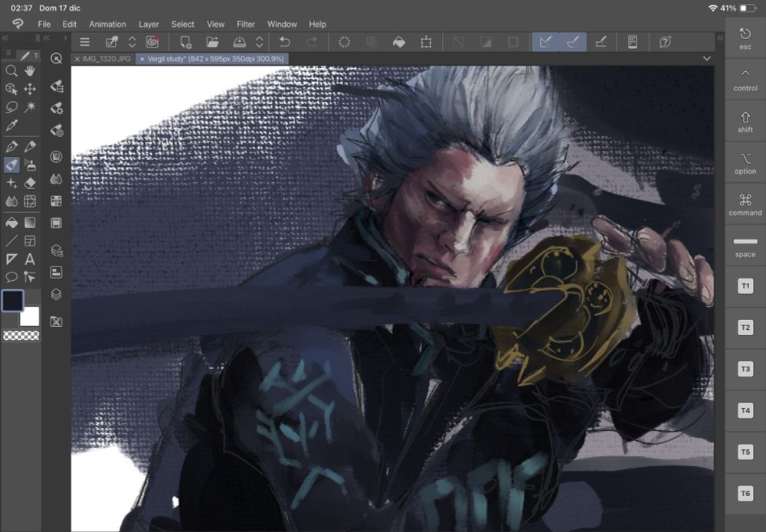Image resolution: width=766 pixels, height=532 pixels.
Task: Expand the stepper beside the save icon
Action: [x=260, y=42]
